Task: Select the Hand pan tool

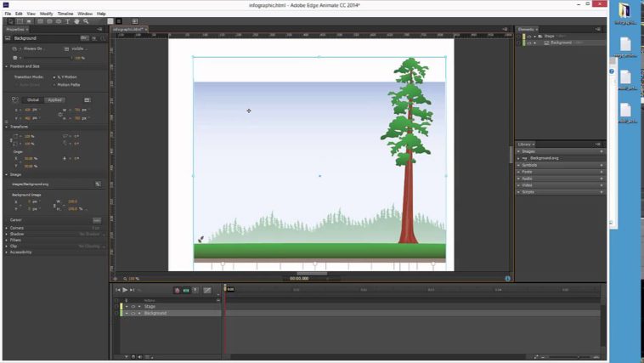Action: coord(76,21)
